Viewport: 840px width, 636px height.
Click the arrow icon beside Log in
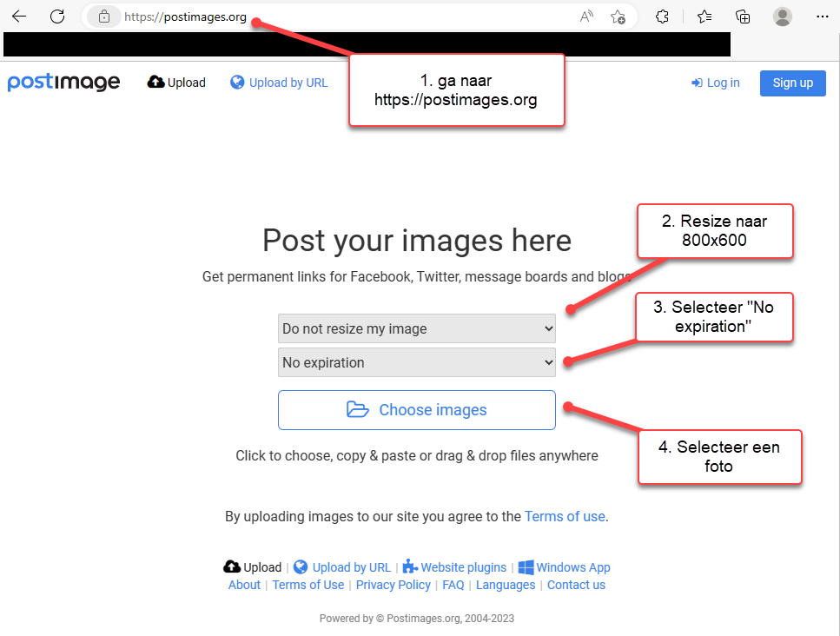click(697, 83)
